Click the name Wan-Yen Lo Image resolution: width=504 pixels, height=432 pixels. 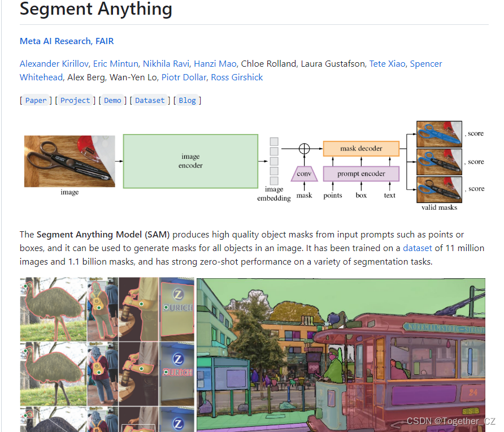[133, 77]
